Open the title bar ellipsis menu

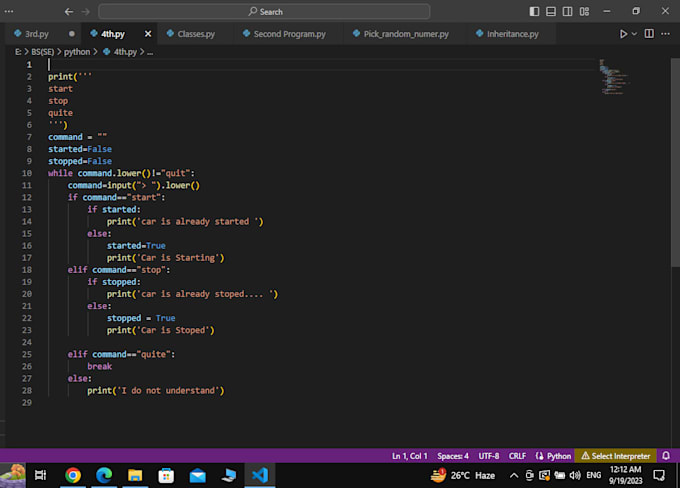[9, 11]
